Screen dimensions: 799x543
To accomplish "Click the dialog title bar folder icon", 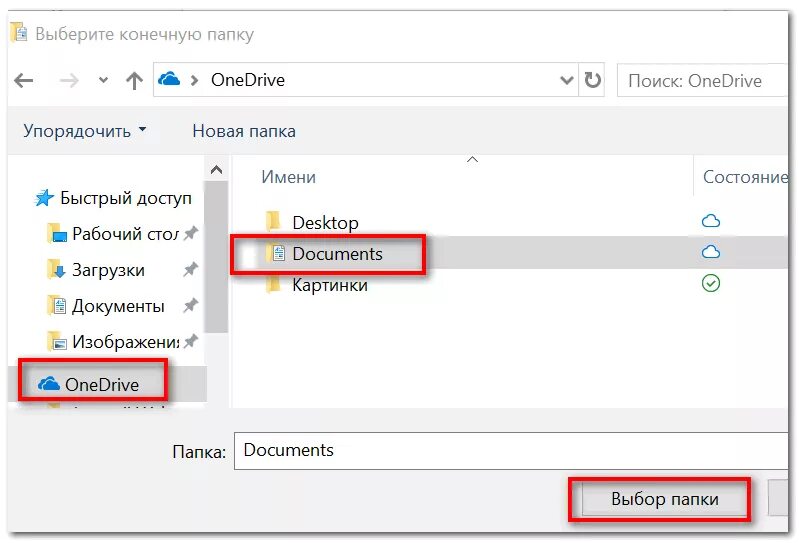I will (19, 32).
